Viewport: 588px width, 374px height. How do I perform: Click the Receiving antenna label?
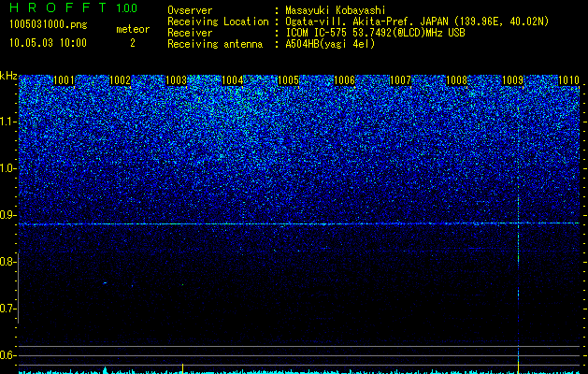[x=215, y=44]
